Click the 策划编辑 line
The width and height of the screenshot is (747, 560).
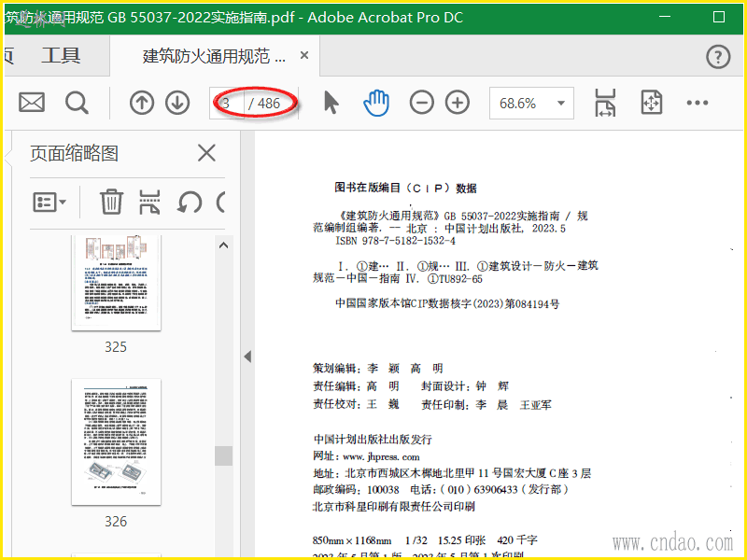pos(378,368)
